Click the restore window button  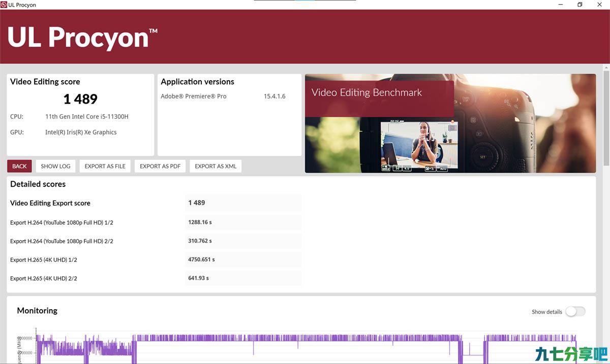[x=579, y=5]
